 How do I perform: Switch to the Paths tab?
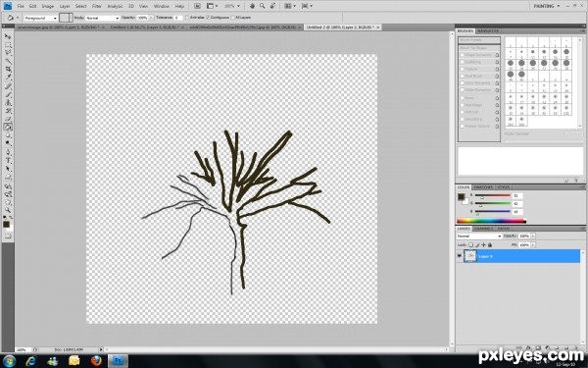504,229
